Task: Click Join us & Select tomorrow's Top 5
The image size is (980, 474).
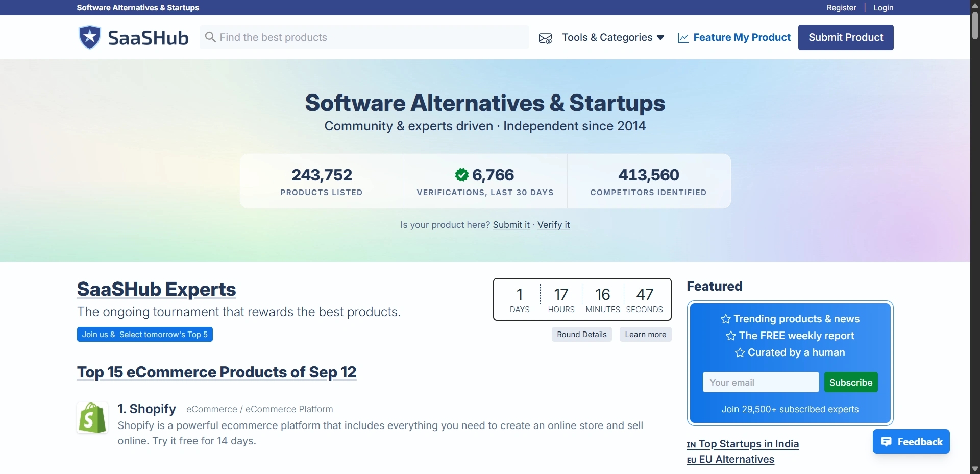Action: [x=145, y=335]
